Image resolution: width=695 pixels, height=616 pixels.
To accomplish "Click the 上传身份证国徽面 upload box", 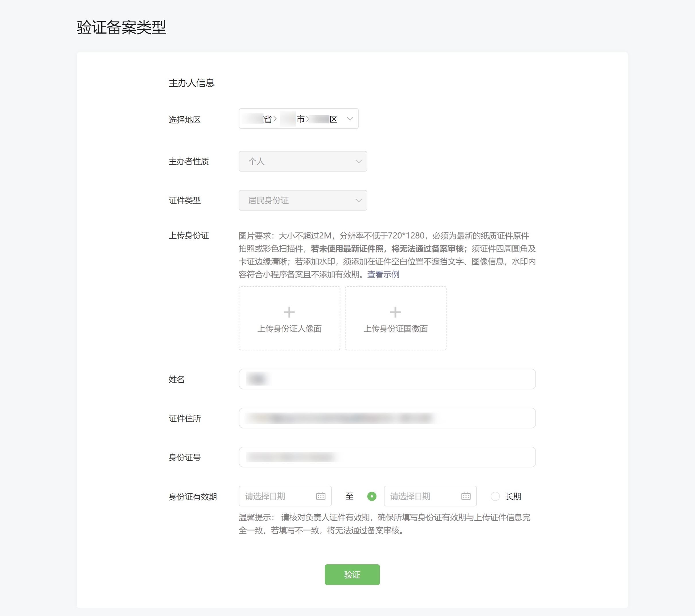I will pos(396,318).
